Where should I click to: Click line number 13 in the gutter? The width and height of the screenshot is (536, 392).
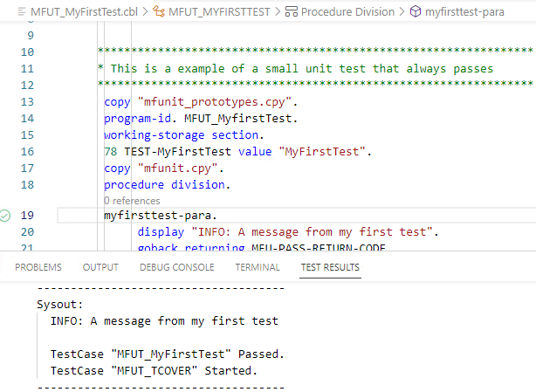(x=25, y=101)
